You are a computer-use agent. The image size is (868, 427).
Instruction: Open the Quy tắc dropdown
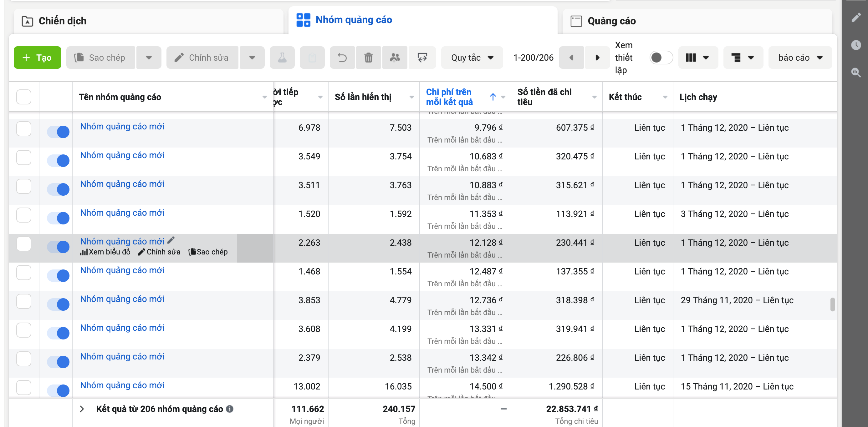(472, 58)
